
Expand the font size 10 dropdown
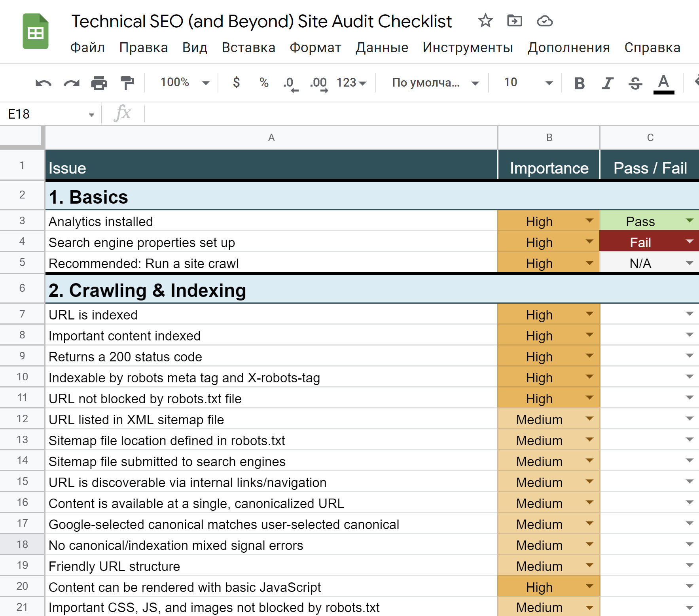coord(548,83)
